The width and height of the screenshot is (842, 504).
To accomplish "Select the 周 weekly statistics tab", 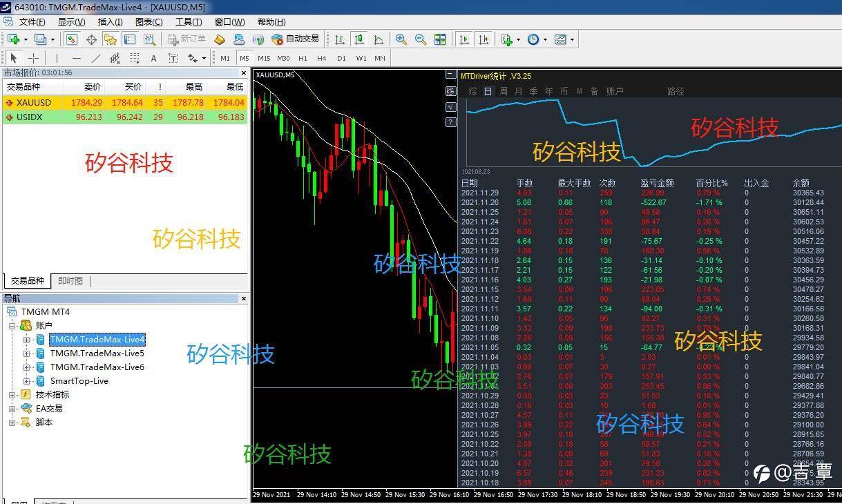I will pyautogui.click(x=504, y=91).
